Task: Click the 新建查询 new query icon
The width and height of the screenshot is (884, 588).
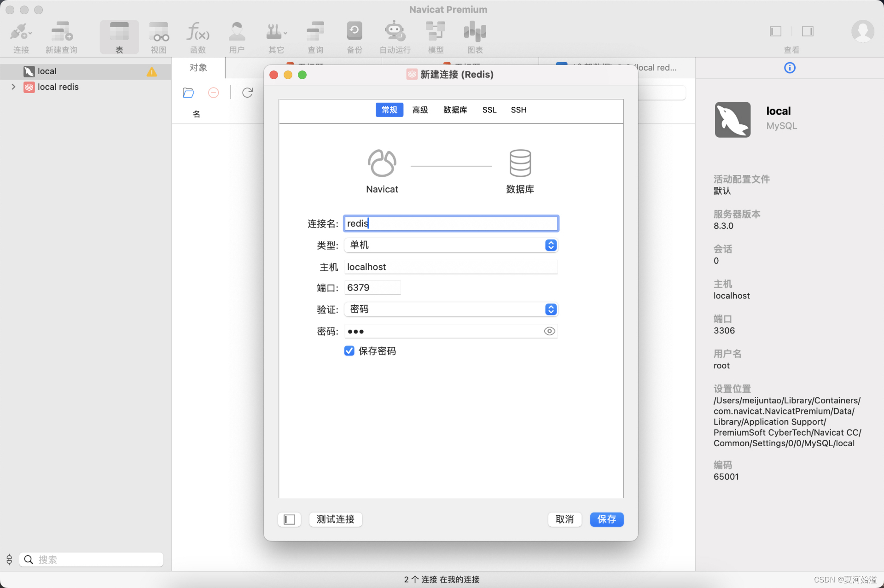Action: 61,37
